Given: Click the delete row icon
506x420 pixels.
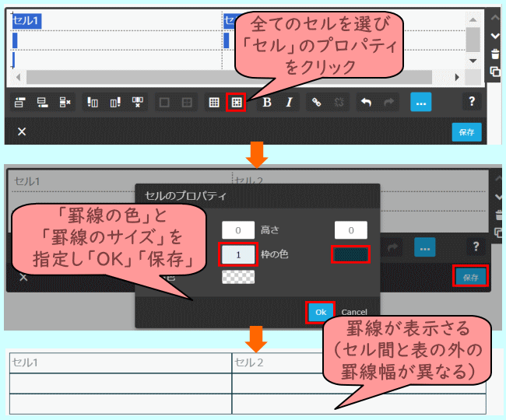Looking at the screenshot, I should [x=65, y=103].
